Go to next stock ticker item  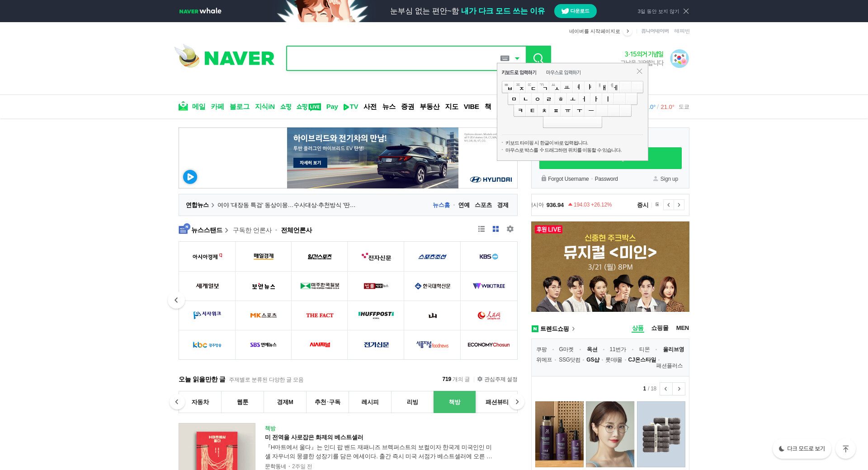(679, 205)
